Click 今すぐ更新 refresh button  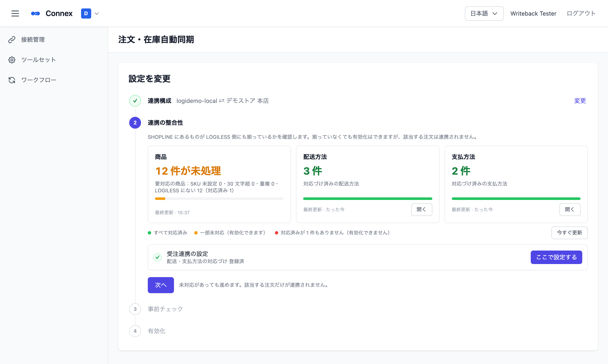(x=569, y=233)
